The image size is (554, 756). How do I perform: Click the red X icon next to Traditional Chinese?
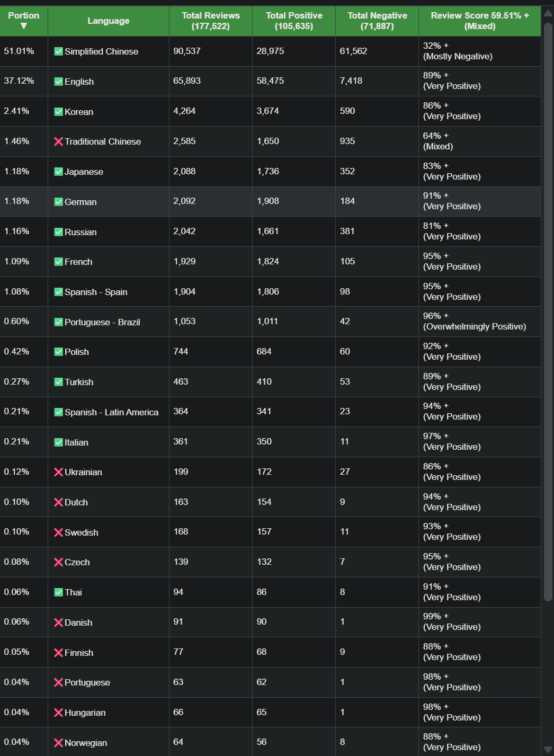pos(59,141)
